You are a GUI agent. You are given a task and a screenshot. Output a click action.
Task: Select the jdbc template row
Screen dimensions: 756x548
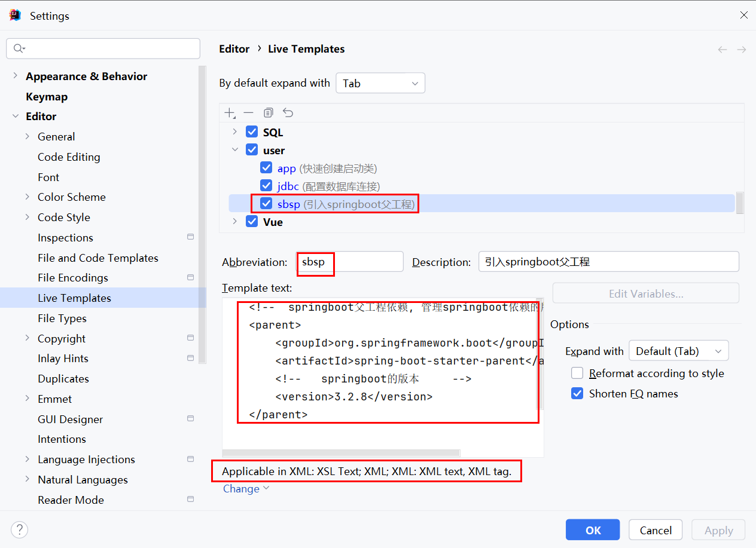(481, 186)
